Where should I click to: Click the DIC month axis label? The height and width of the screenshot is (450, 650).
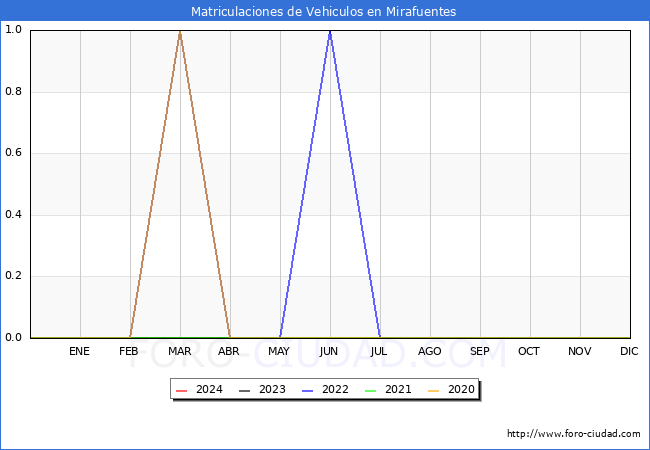click(629, 351)
